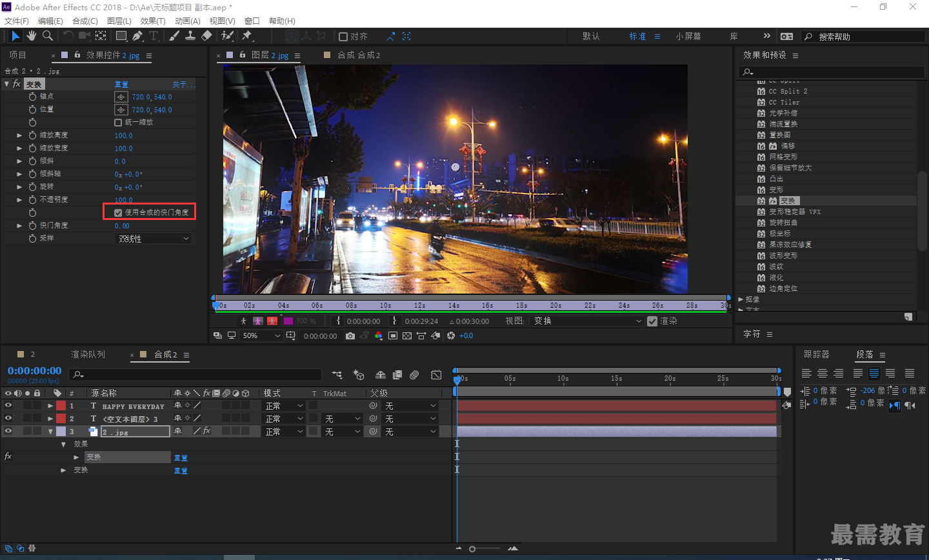Select the Hand tool in toolbar
This screenshot has width=929, height=560.
click(x=31, y=36)
